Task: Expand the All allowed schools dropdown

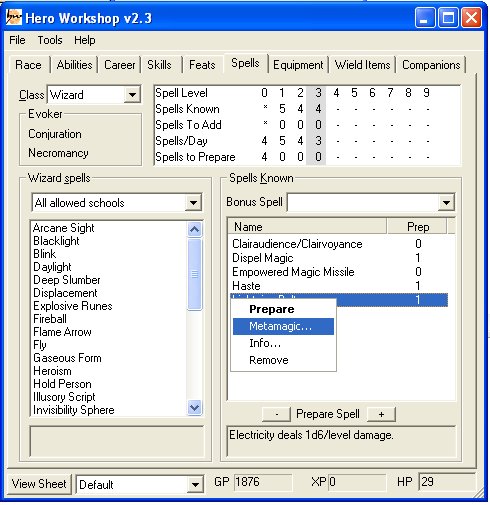Action: click(193, 203)
